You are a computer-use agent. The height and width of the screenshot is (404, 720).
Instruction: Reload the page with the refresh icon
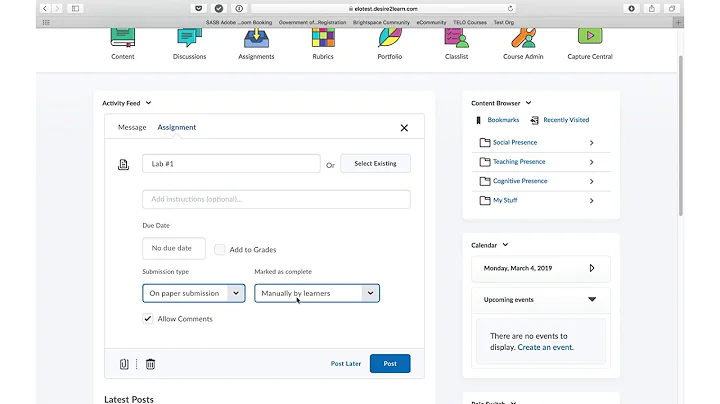pos(510,9)
